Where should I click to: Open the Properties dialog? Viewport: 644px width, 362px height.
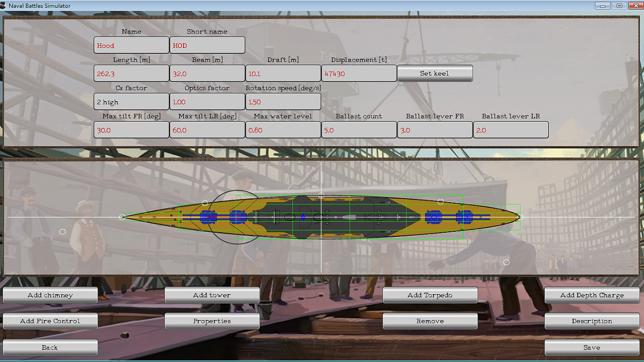tap(212, 321)
